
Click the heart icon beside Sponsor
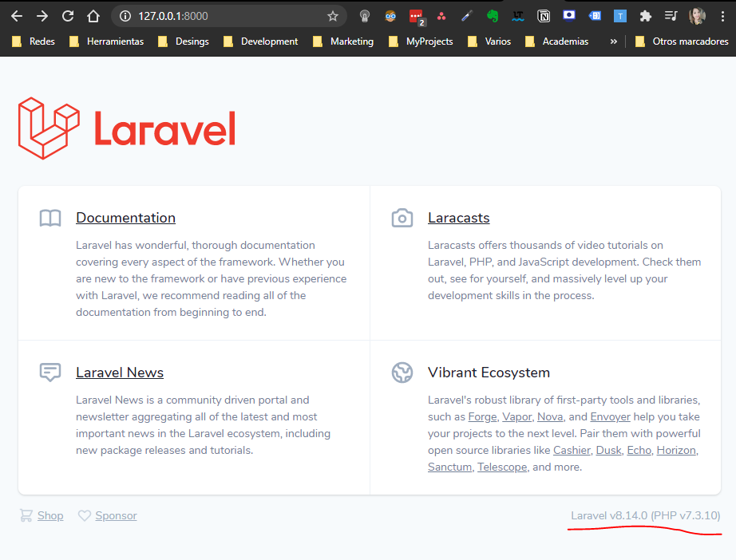85,515
